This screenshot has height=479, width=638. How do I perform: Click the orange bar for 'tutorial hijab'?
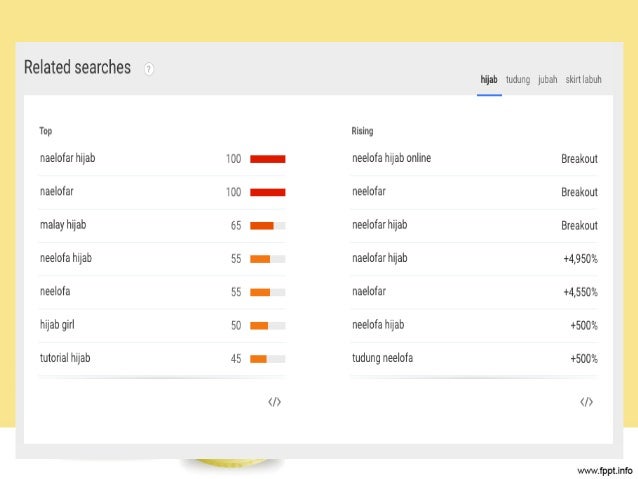tap(258, 359)
